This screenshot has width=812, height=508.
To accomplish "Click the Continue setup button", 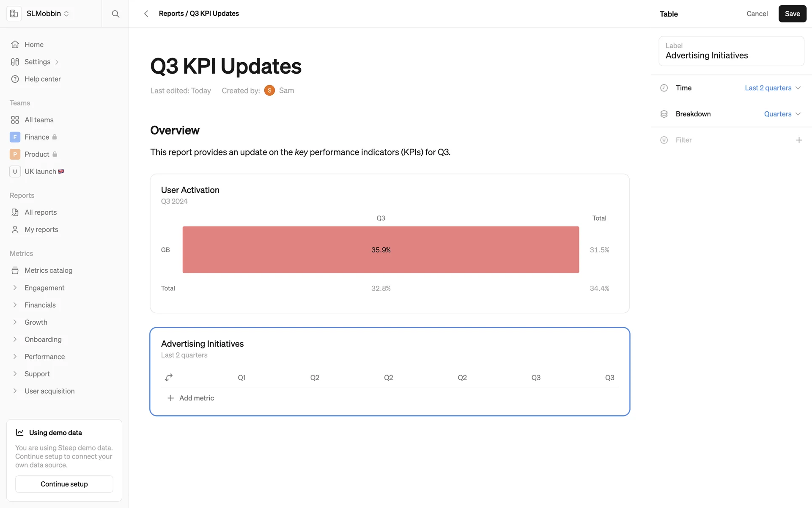I will click(64, 484).
